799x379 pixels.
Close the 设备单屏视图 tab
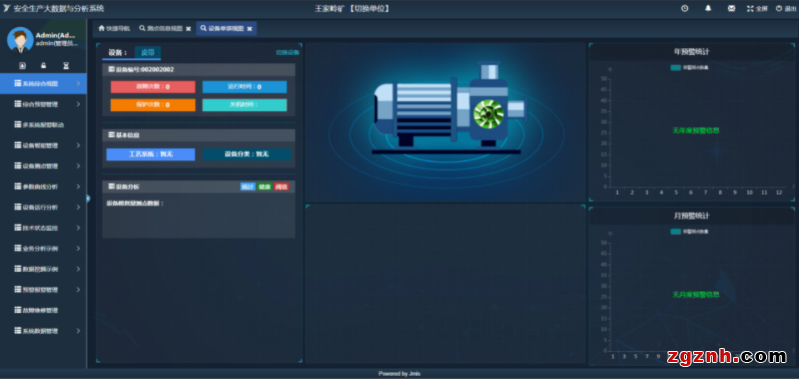coord(249,29)
